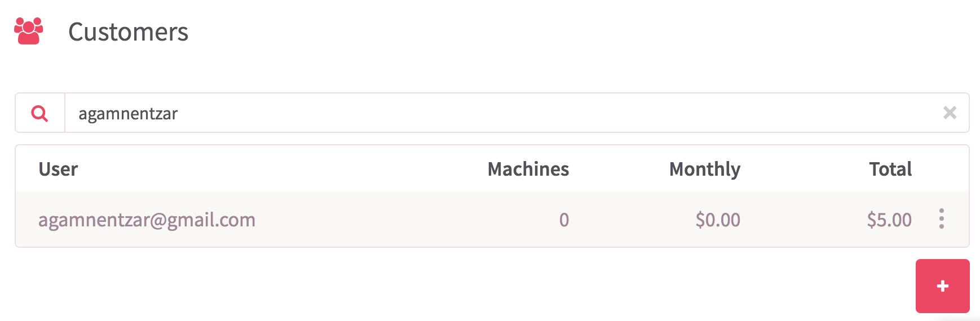Screen dimensions: 980x321
Task: Sort by the User column header
Action: [x=58, y=169]
